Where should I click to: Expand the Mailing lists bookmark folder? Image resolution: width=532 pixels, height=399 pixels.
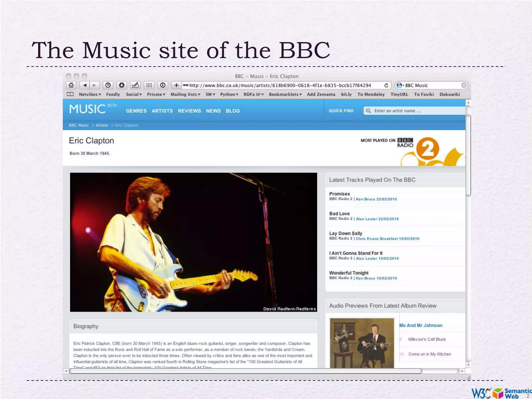(185, 94)
